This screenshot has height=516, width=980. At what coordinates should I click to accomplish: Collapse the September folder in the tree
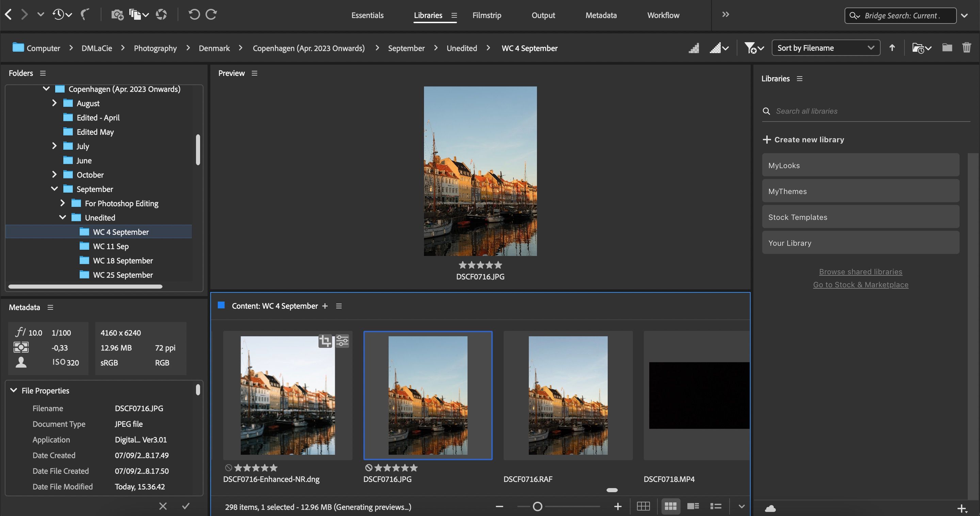tap(54, 188)
